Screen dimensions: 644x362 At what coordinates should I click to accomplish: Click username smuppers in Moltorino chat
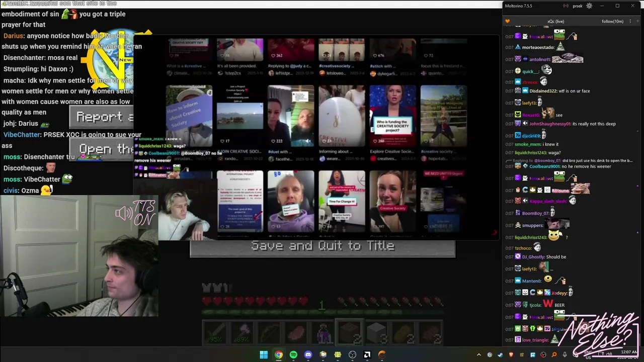pos(533,225)
